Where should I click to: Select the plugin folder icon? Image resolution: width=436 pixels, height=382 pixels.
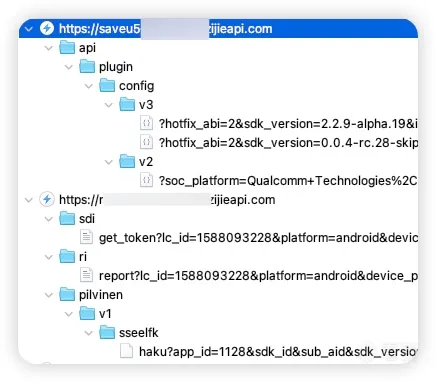(x=87, y=66)
